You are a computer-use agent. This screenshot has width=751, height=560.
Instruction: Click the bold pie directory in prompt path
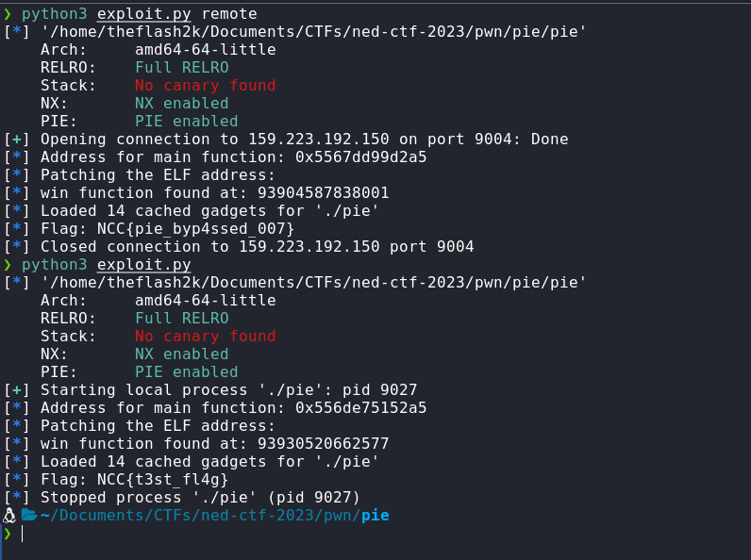point(375,516)
